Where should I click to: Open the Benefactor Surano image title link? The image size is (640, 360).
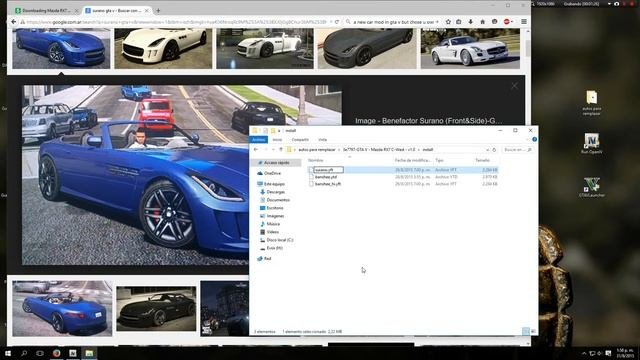point(429,121)
